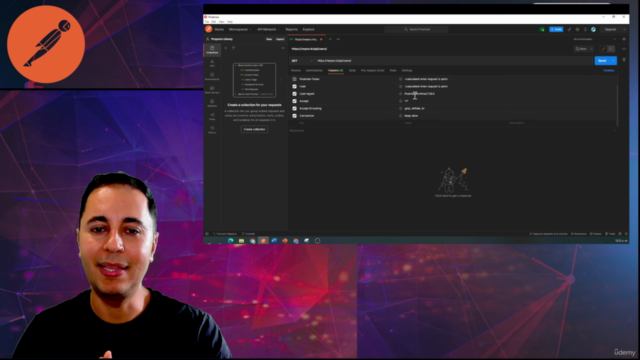Click the Postman logo in the header

coord(209,29)
